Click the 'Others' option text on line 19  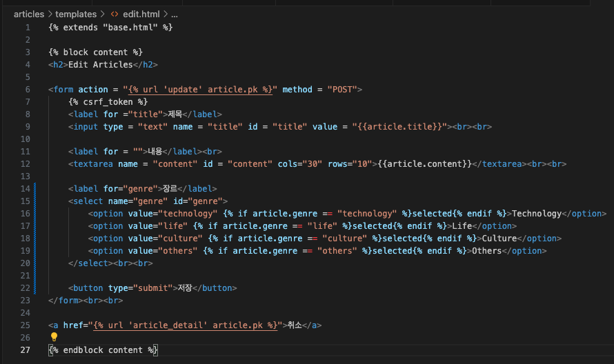coord(487,251)
